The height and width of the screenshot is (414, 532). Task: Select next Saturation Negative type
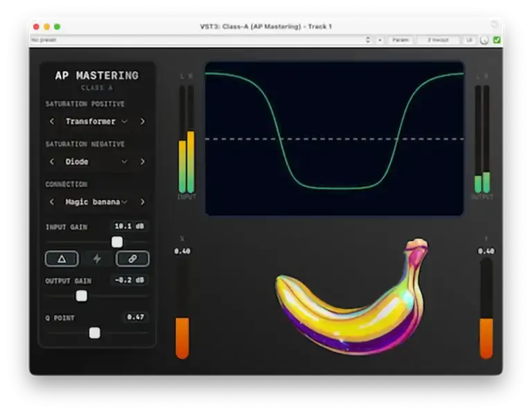point(143,162)
